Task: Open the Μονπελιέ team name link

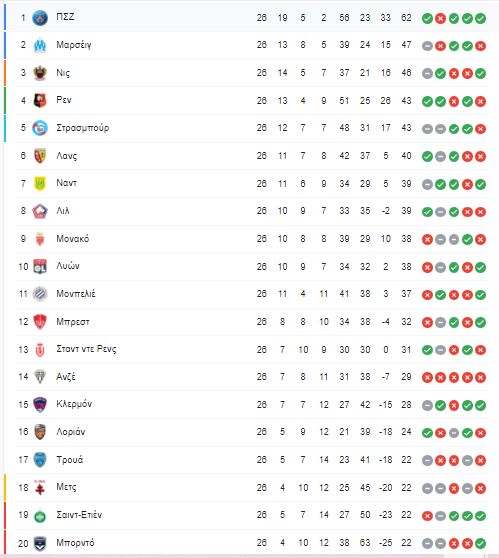Action: pyautogui.click(x=76, y=294)
